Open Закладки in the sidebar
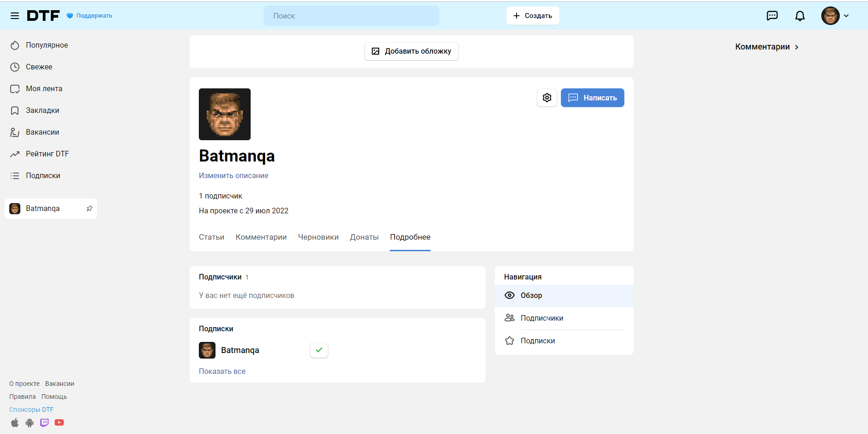This screenshot has height=434, width=868. coord(43,110)
